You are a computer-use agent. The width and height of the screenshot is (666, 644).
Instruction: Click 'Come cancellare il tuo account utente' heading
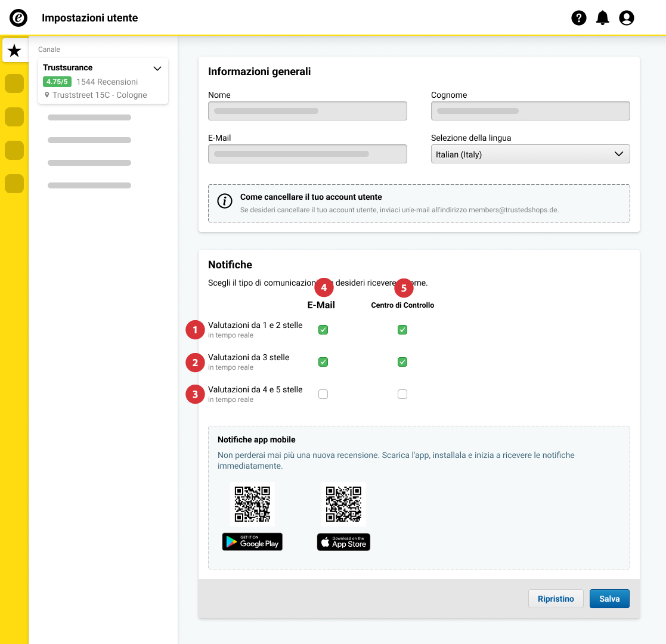(311, 197)
